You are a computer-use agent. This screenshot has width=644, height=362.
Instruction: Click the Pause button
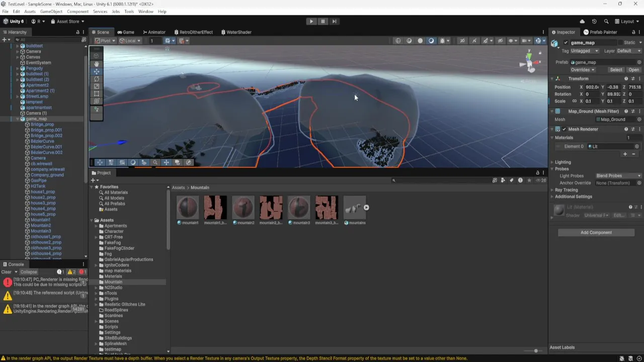pos(323,21)
